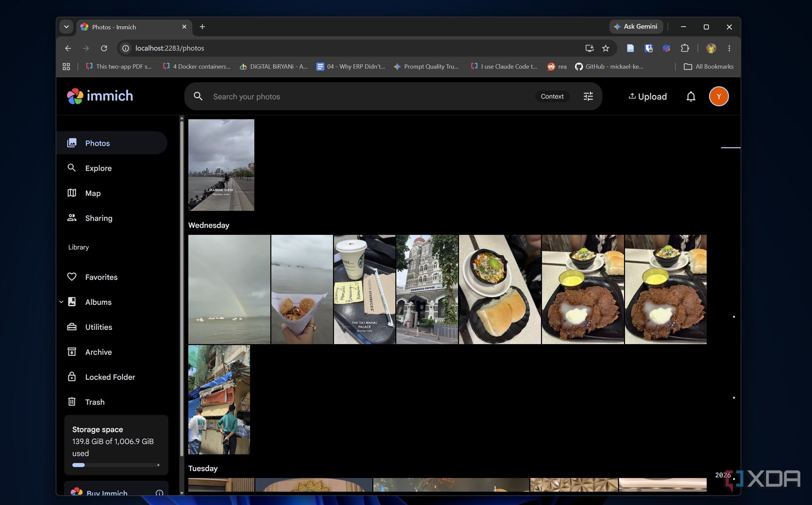This screenshot has width=812, height=505.
Task: Close the Photos - Immich tab
Action: 184,27
